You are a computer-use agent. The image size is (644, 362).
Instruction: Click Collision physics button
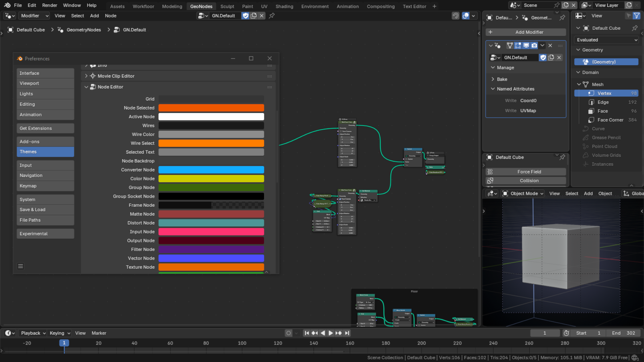click(x=526, y=181)
